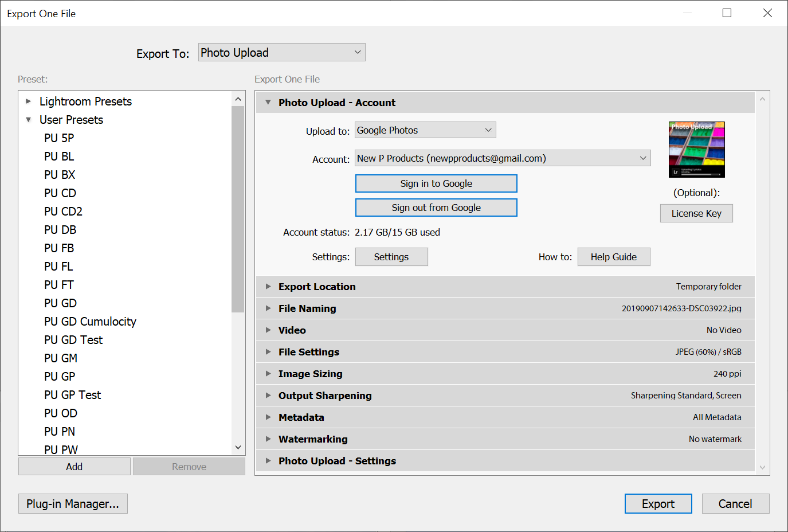This screenshot has height=532, width=788.
Task: Click the Photo Upload plug-in thumbnail image
Action: coord(696,150)
